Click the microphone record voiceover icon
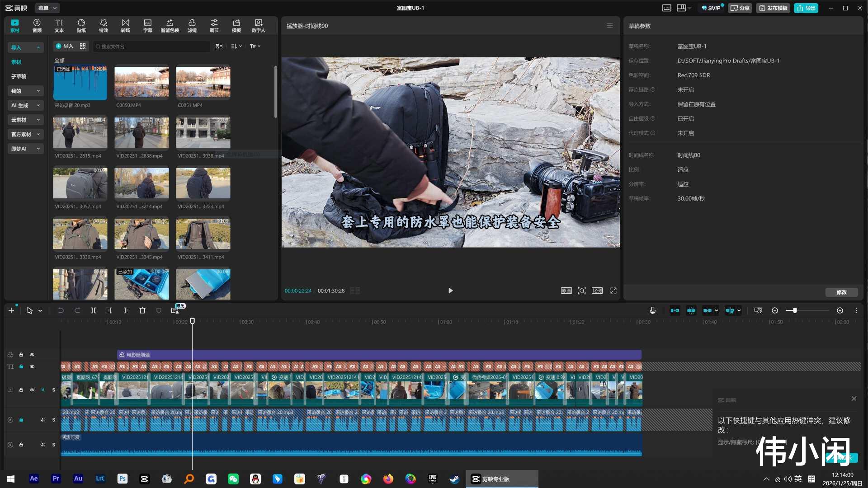 [652, 310]
